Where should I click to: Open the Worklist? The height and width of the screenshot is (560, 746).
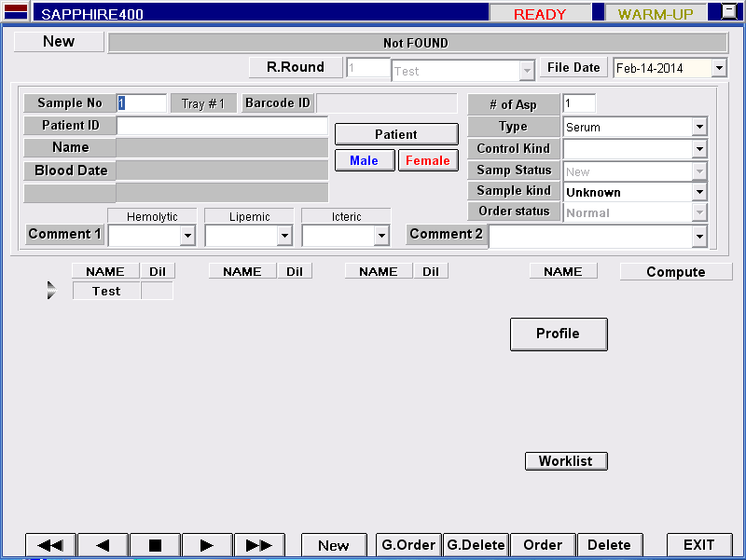565,461
